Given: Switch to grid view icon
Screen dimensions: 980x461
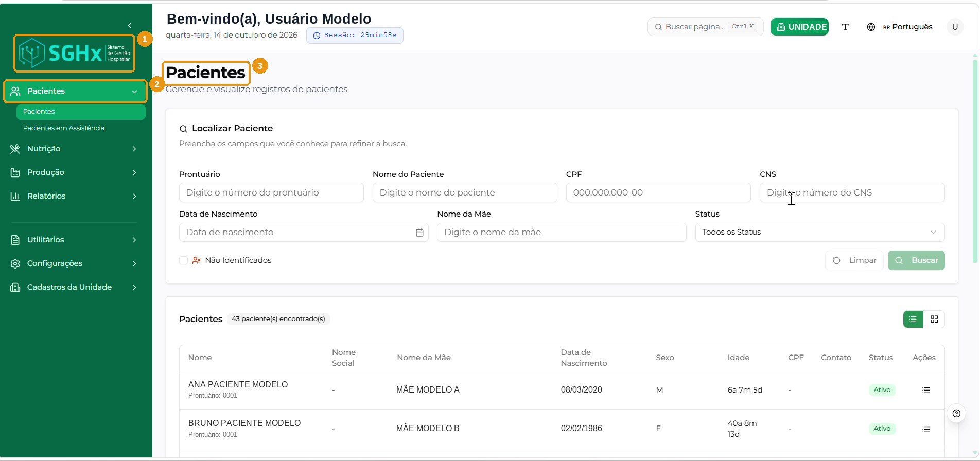Looking at the screenshot, I should click(x=934, y=320).
